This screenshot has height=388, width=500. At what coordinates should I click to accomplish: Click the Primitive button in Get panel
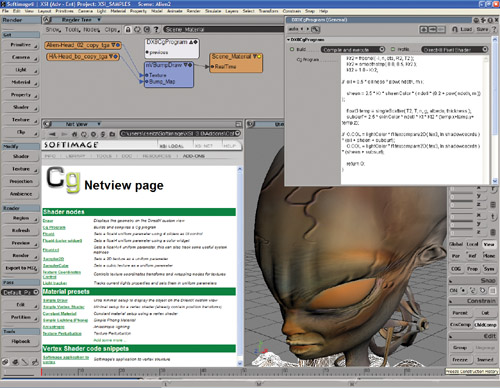pos(20,45)
